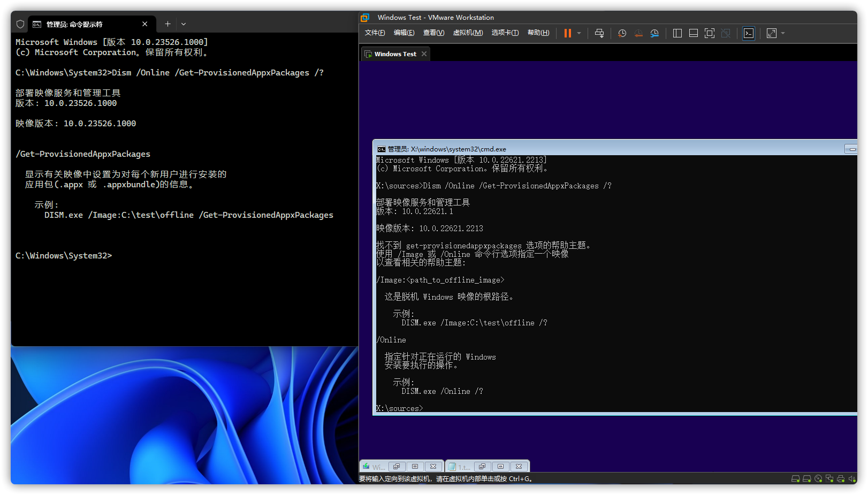This screenshot has height=495, width=868.
Task: Close the minimized 1.t... window in the VM
Action: click(519, 466)
